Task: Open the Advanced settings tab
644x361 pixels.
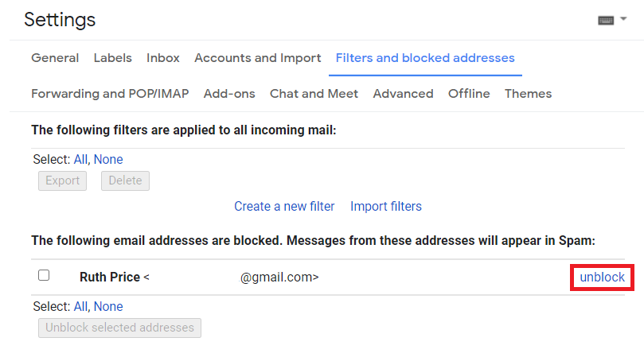Action: pos(403,94)
